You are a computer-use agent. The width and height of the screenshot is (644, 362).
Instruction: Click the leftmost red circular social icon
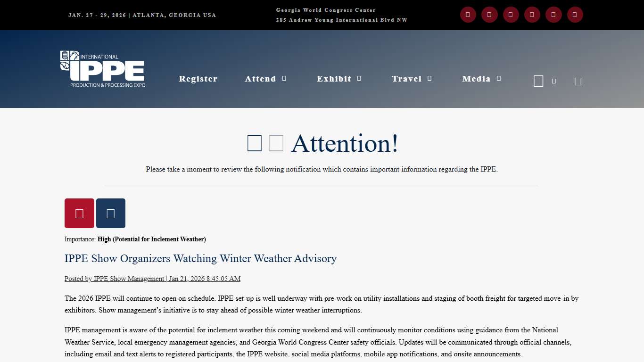[x=468, y=15]
